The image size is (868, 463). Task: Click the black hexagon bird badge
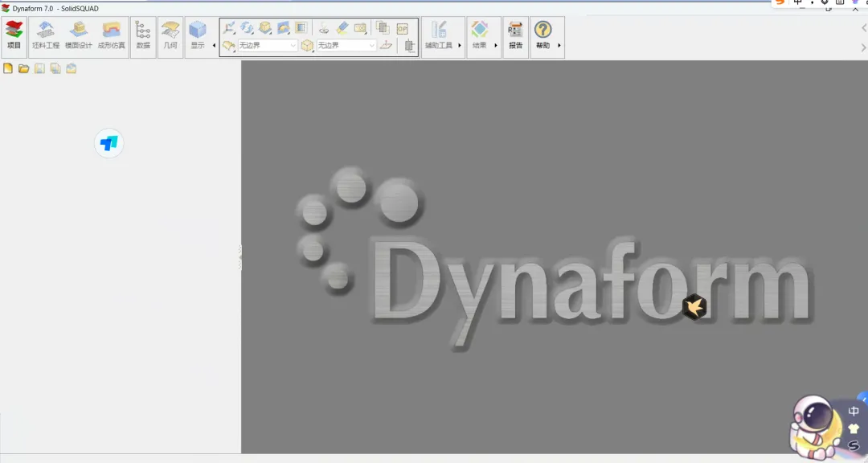(x=694, y=306)
